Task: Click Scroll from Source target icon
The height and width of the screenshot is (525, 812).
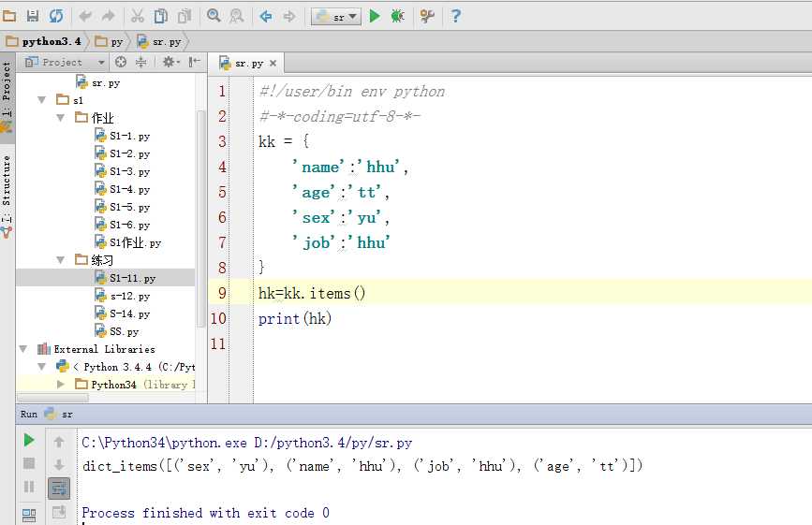Action: 121,62
